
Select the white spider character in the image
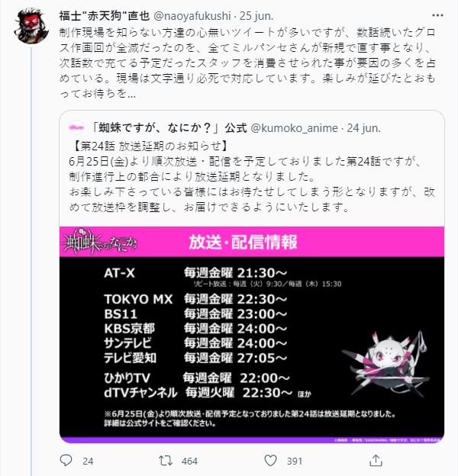pyautogui.click(x=385, y=363)
